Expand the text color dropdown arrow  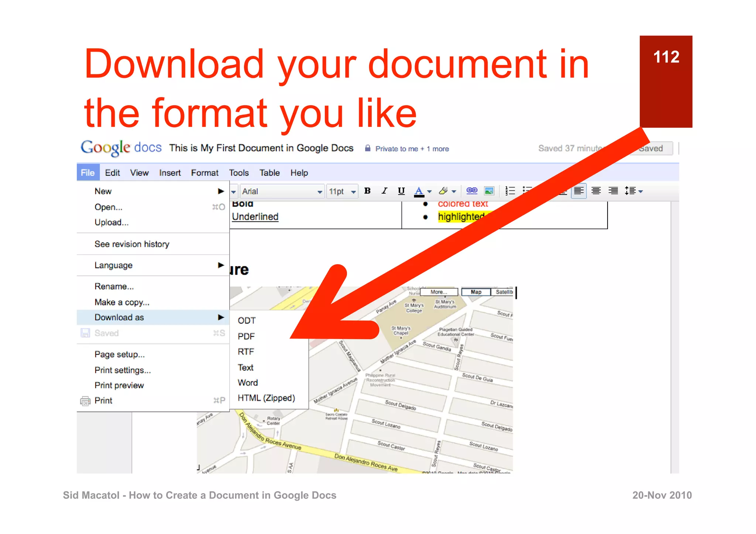[x=429, y=192]
